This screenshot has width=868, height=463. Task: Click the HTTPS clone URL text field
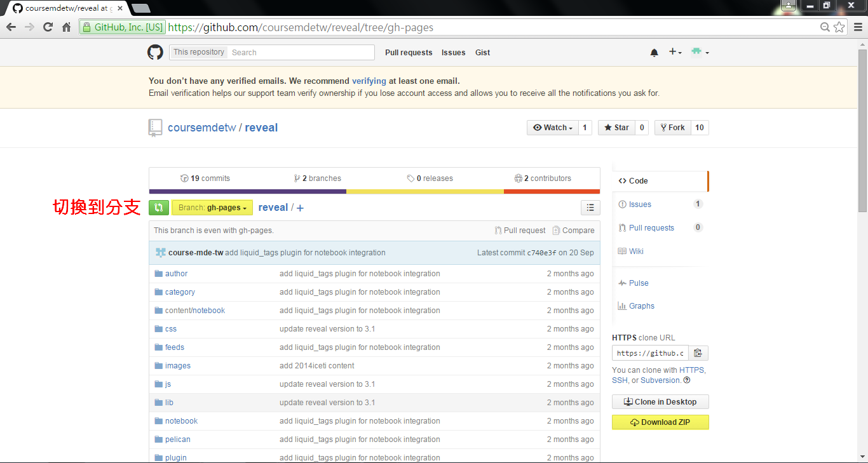650,353
